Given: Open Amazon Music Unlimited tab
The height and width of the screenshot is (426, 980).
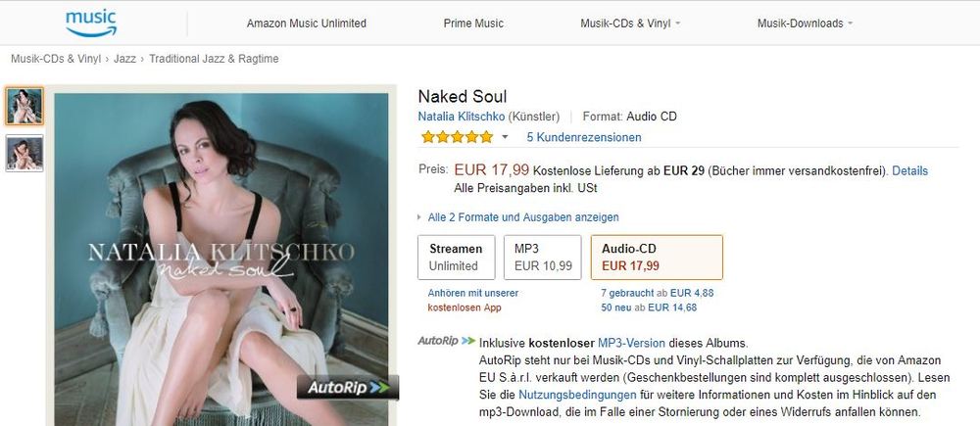Looking at the screenshot, I should coord(307,23).
